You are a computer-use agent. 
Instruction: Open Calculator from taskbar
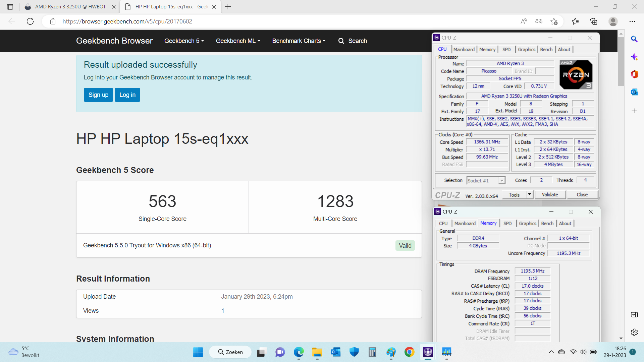[x=372, y=352]
